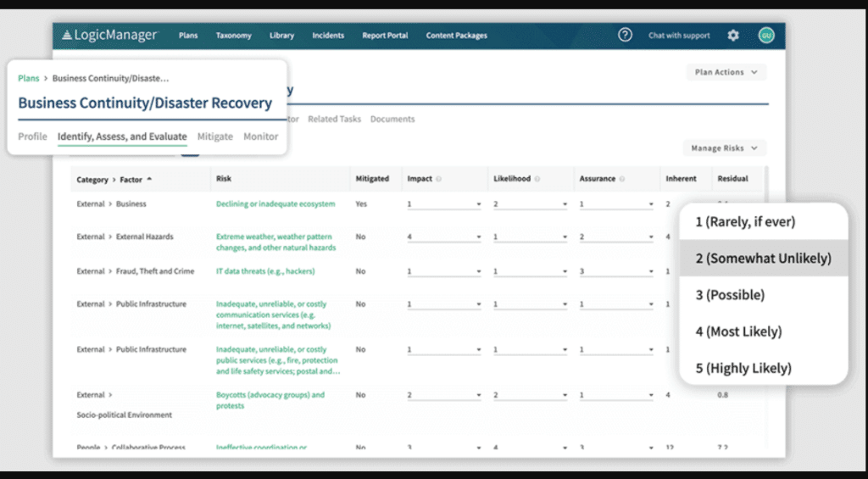Click the Impact column info icon
The width and height of the screenshot is (868, 479).
pos(438,179)
